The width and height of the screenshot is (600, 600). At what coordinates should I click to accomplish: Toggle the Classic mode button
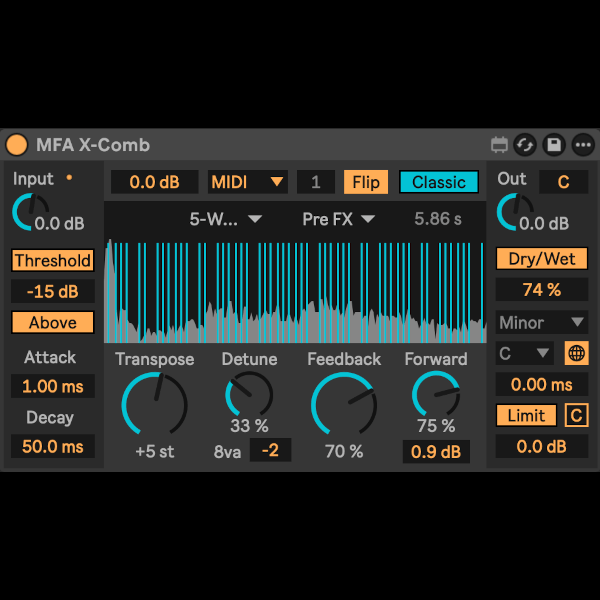coord(439,182)
